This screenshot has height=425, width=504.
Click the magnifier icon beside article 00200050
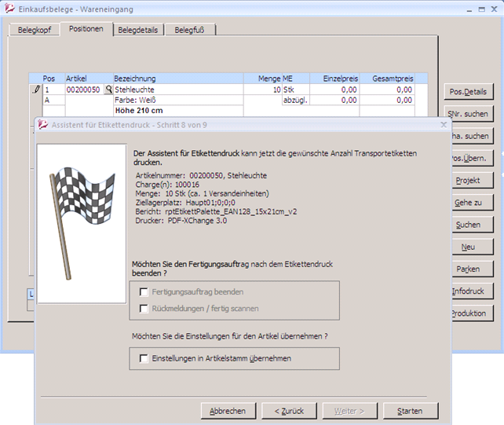108,90
